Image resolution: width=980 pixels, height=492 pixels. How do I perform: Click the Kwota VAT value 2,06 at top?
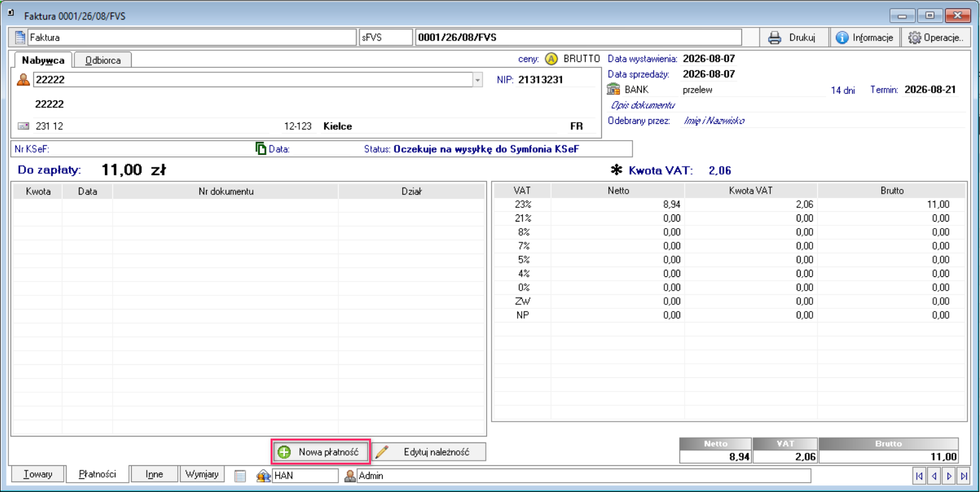(x=720, y=171)
